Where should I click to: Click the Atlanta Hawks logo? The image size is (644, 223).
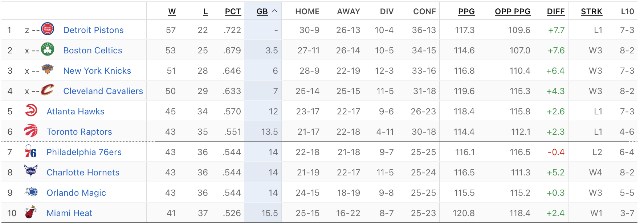pyautogui.click(x=31, y=110)
